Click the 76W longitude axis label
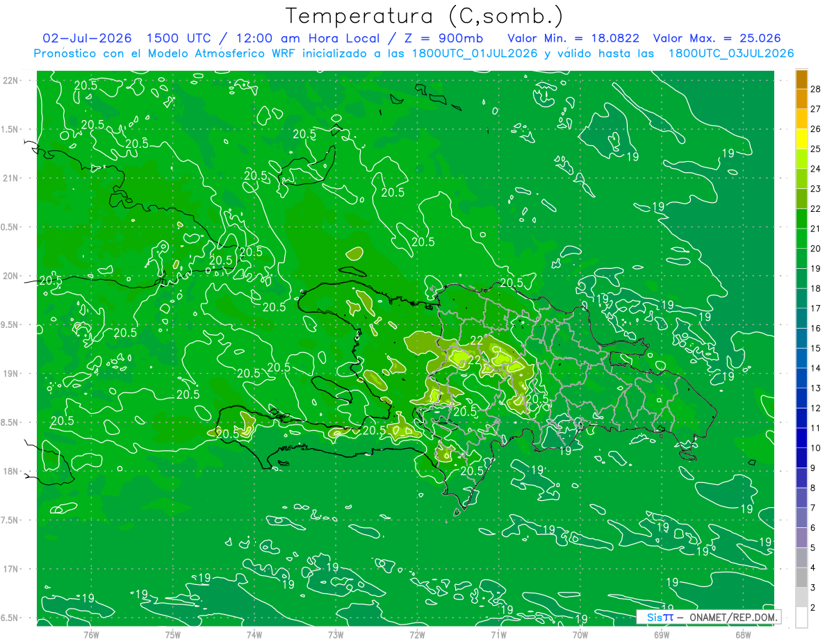 pyautogui.click(x=91, y=634)
